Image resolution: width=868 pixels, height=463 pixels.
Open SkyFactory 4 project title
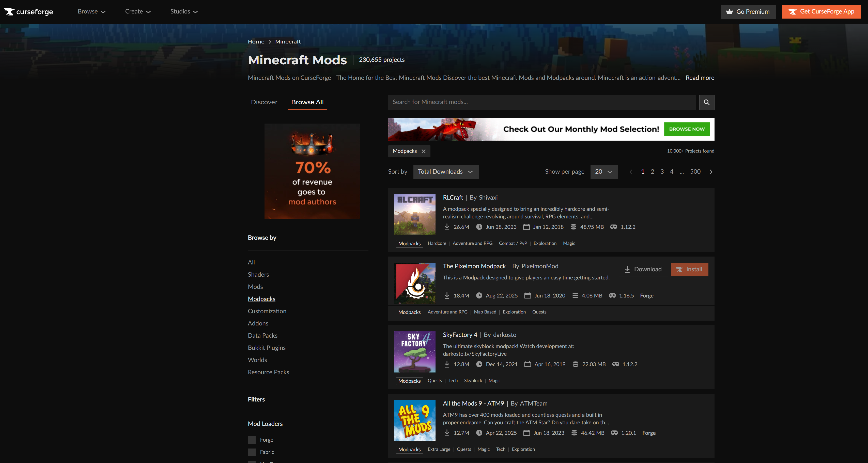coord(460,335)
